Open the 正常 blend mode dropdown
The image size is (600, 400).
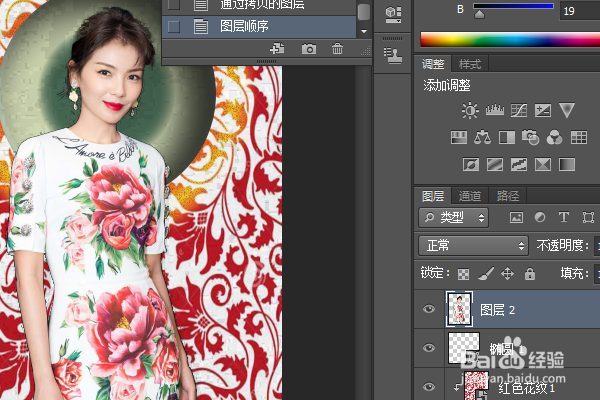coord(473,245)
